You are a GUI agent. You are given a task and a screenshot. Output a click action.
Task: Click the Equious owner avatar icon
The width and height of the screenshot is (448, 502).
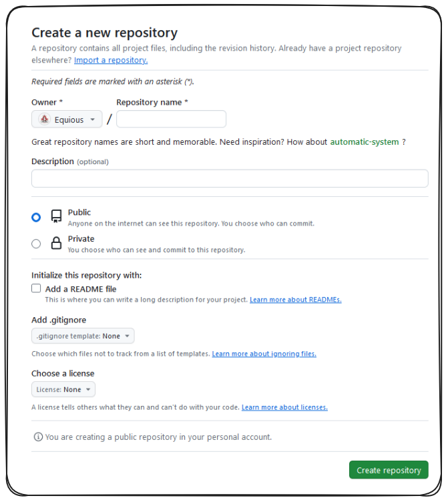[45, 119]
